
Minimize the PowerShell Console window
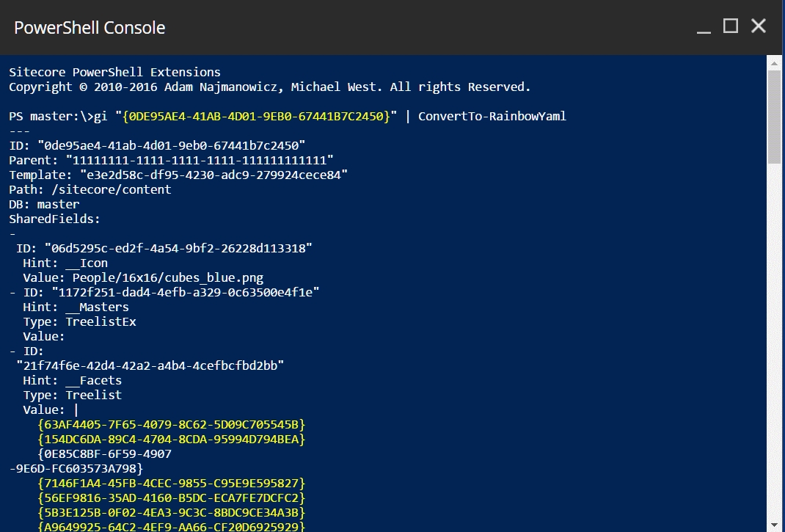(704, 28)
